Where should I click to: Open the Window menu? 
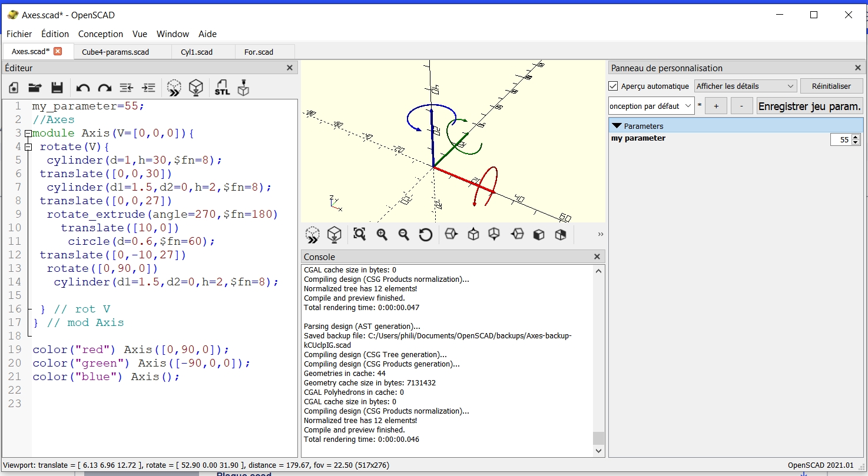tap(173, 34)
